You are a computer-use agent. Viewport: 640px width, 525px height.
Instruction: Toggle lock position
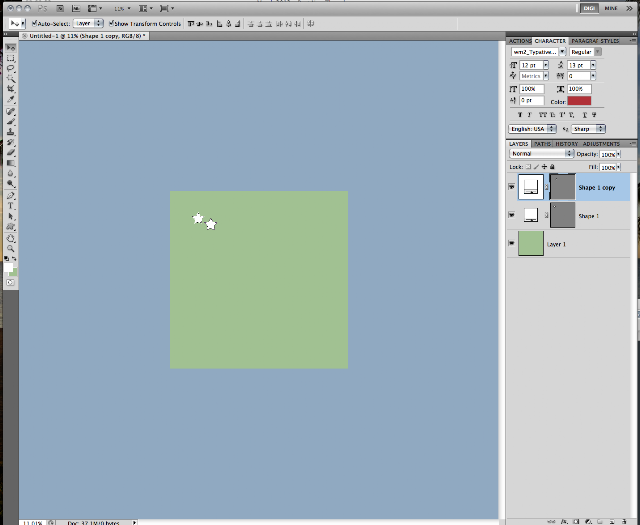click(544, 167)
